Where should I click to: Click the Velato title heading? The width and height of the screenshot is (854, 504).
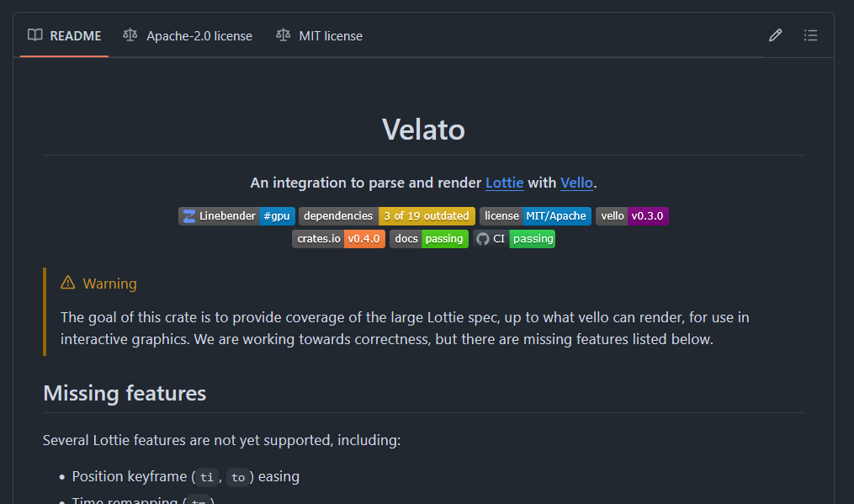coord(423,129)
